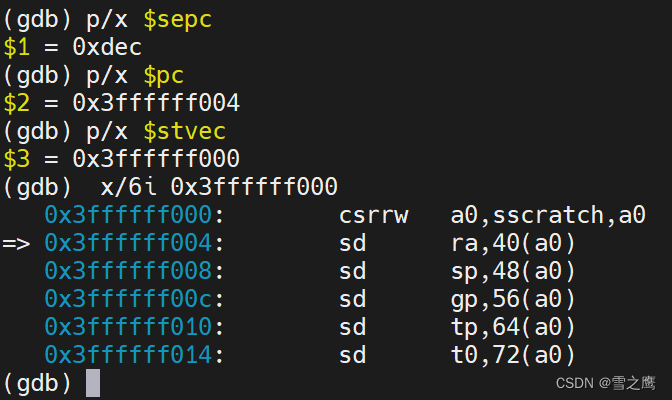Click the '$pc' register name
Viewport: 672px width, 400px height.
[164, 77]
